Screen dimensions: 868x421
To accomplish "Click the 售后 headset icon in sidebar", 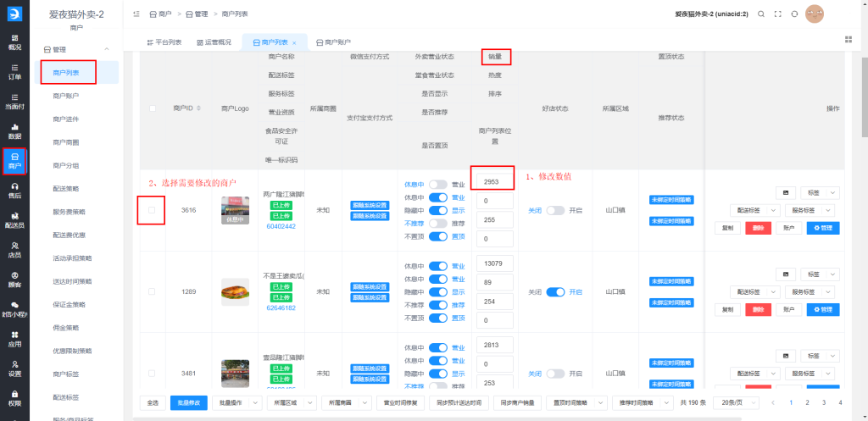I will tap(14, 190).
